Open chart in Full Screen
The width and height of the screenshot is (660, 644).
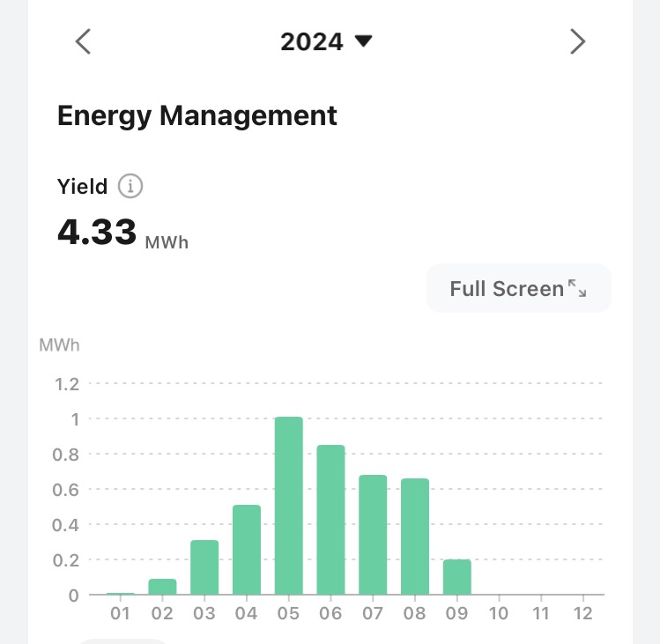point(518,288)
